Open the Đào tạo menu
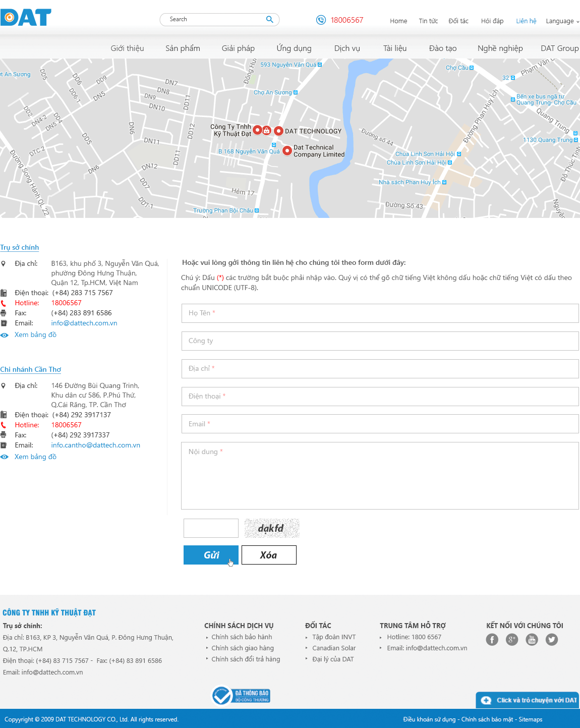 [443, 48]
